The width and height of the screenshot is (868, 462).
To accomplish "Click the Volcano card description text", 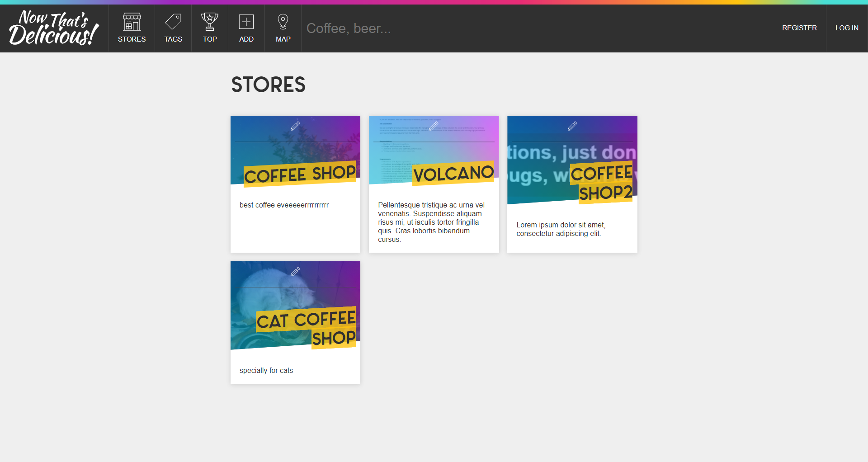I will click(431, 222).
